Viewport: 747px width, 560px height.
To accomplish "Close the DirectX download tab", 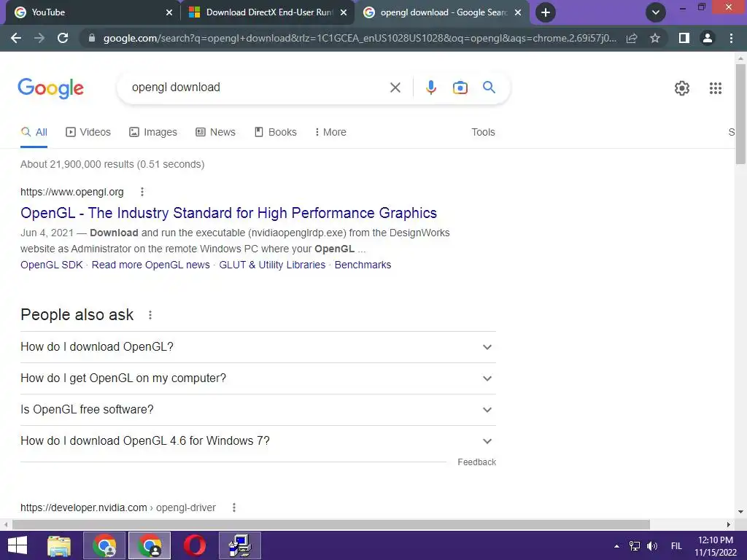I will pos(344,12).
